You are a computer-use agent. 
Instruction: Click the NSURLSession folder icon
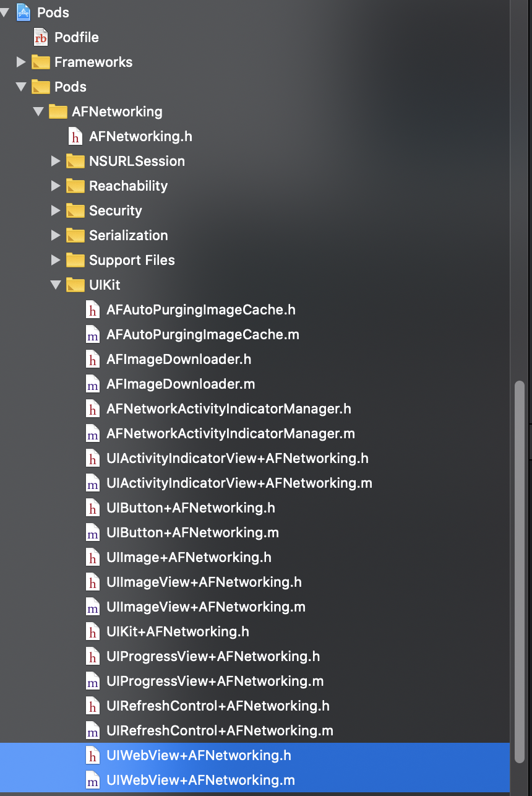75,160
